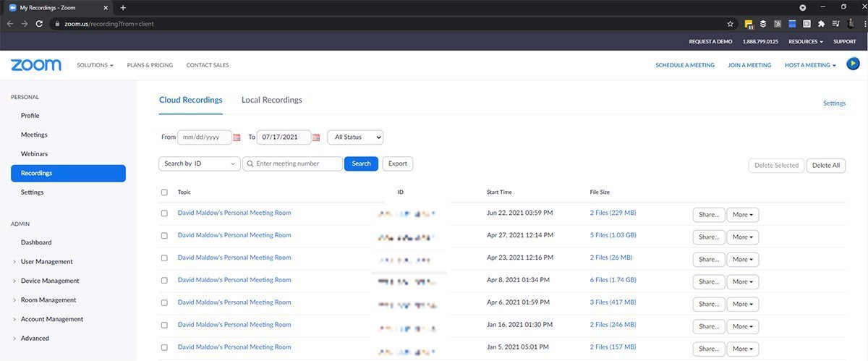Select Recordings in the sidebar
Screen dimensions: 868x361
[68, 173]
